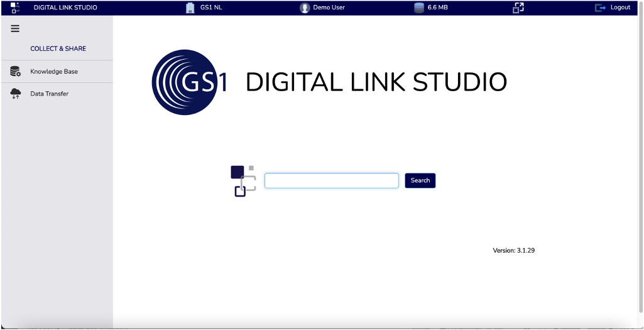Open the Data Transfer menu item
644x330 pixels.
point(49,94)
